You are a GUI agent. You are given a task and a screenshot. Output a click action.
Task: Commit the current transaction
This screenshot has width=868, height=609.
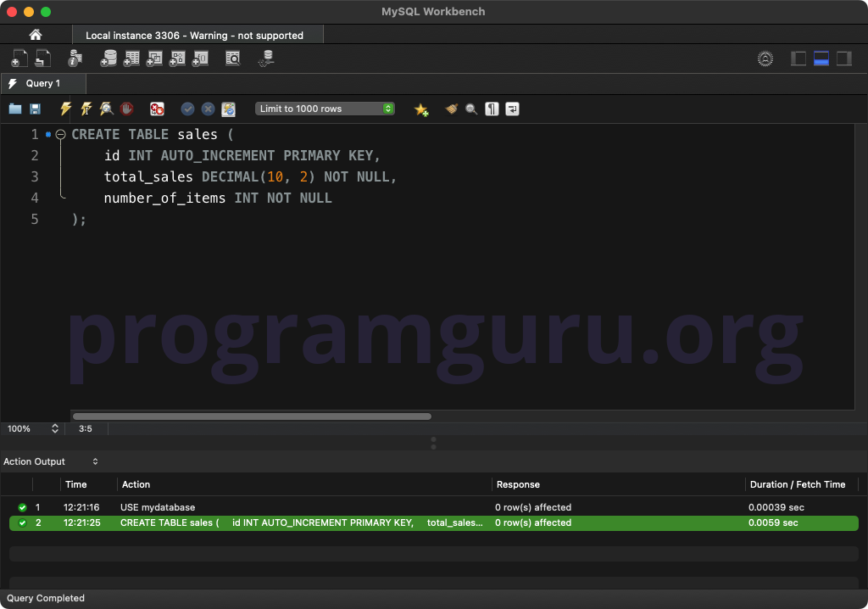(187, 109)
